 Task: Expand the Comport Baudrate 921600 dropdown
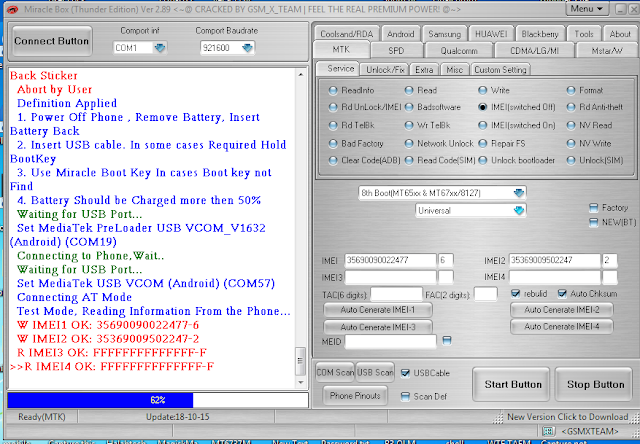point(247,48)
